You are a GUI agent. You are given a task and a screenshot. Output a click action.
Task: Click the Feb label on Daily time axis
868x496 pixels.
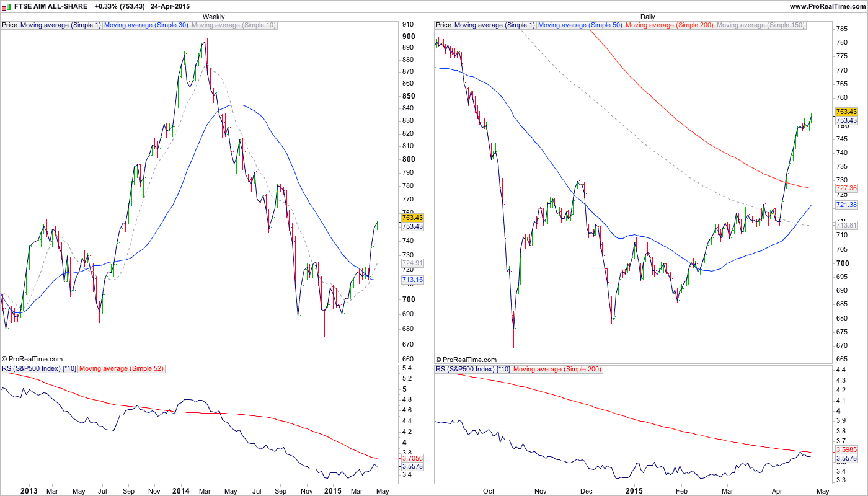[681, 491]
